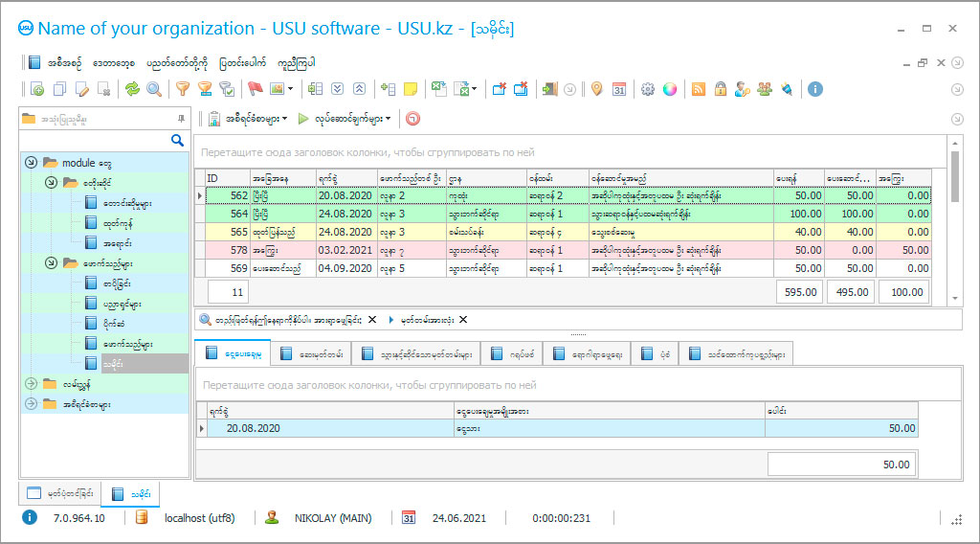Click the padlock icon in toolbar
Image resolution: width=980 pixels, height=544 pixels.
[720, 89]
